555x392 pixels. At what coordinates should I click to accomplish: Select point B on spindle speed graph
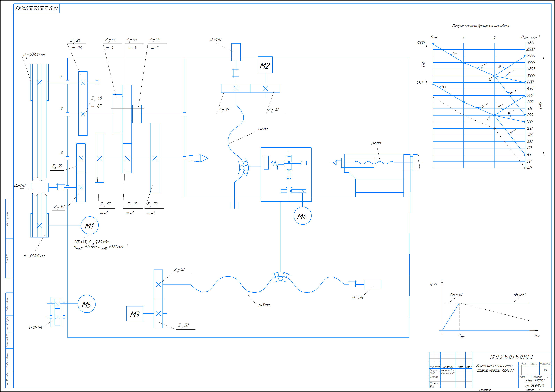[x=494, y=76]
